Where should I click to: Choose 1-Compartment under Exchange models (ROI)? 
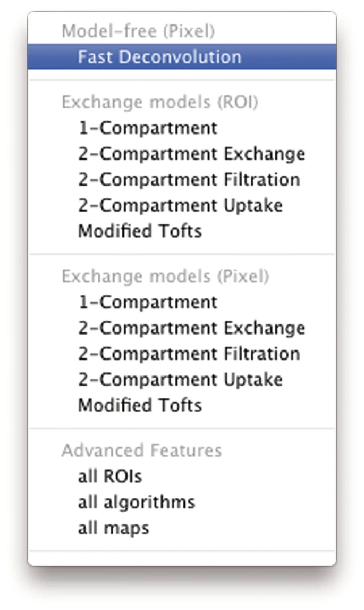[x=148, y=128]
